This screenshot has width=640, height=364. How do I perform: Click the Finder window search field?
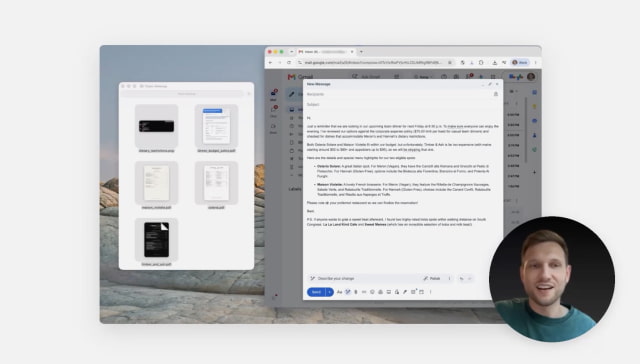183,94
